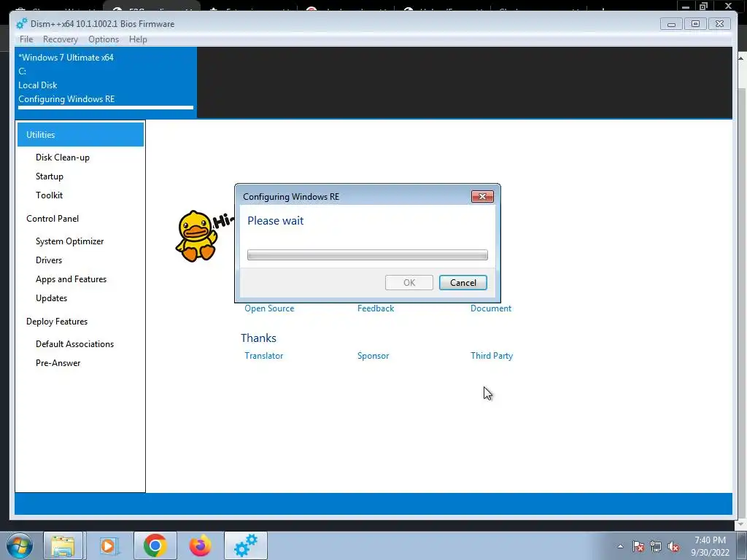Click the Dism++ gears taskbar icon
Viewport: 747px width, 560px height.
pos(246,545)
